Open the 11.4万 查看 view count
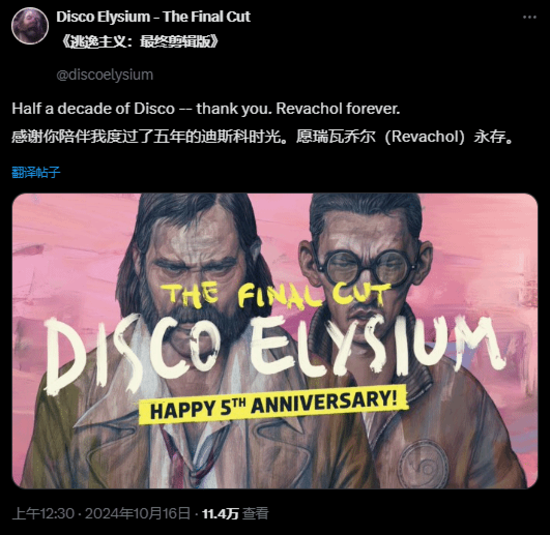The height and width of the screenshot is (535, 550). pos(235,514)
